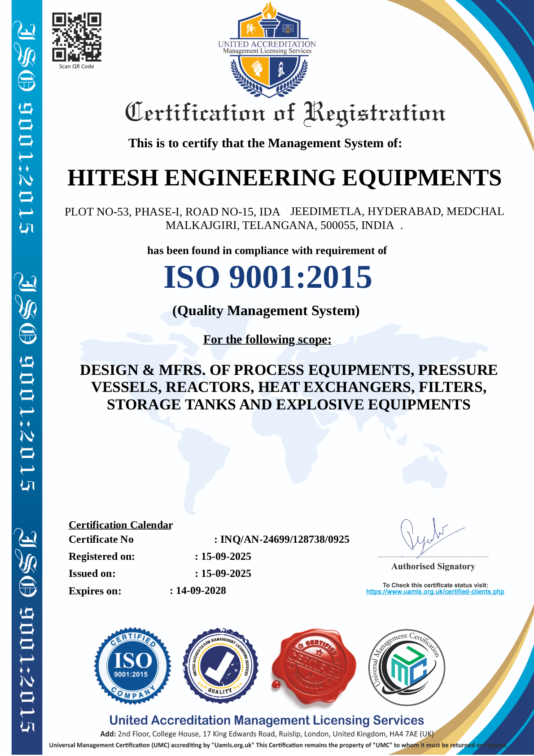This screenshot has height=756, width=534.
Task: Select the Expires on date 14-09-2028
Action: click(x=201, y=590)
